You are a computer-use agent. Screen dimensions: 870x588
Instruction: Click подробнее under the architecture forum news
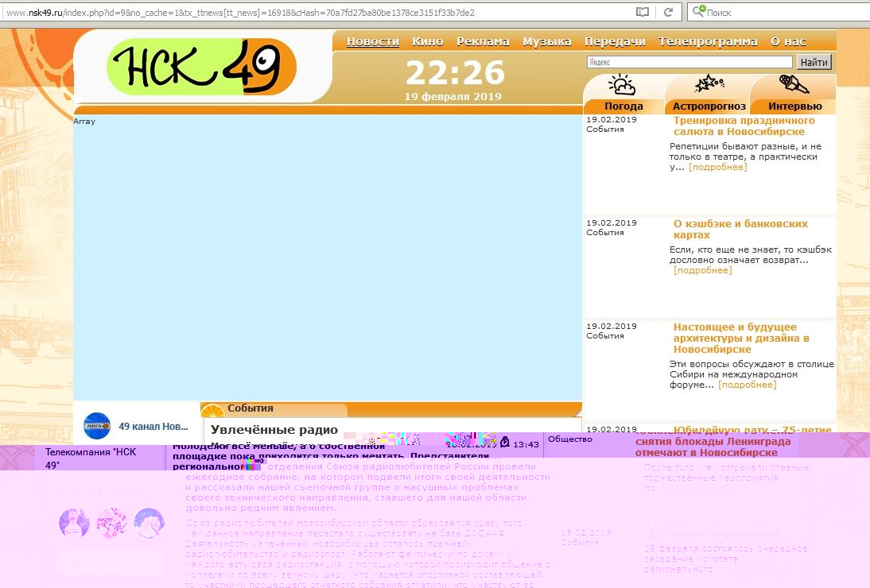coord(747,385)
